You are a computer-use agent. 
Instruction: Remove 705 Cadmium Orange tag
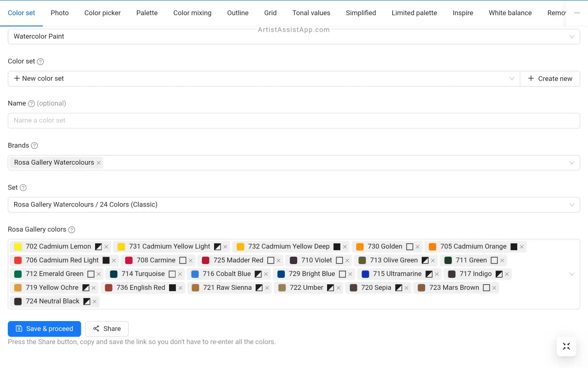click(521, 247)
